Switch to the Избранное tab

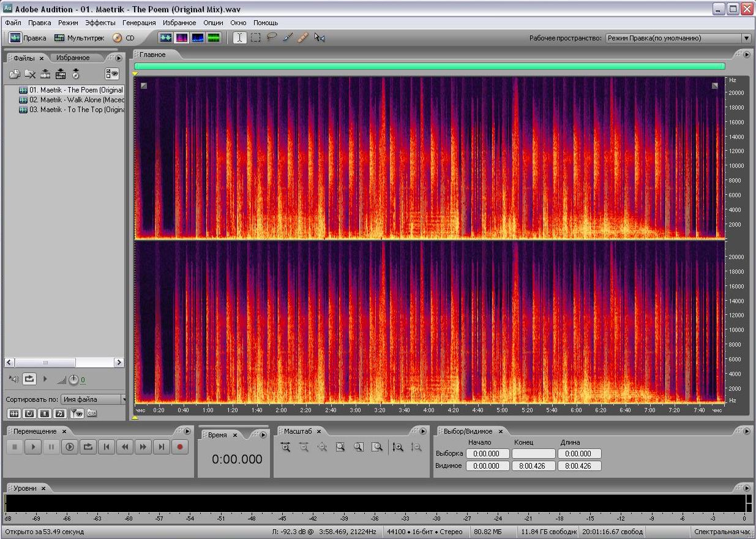pyautogui.click(x=72, y=58)
